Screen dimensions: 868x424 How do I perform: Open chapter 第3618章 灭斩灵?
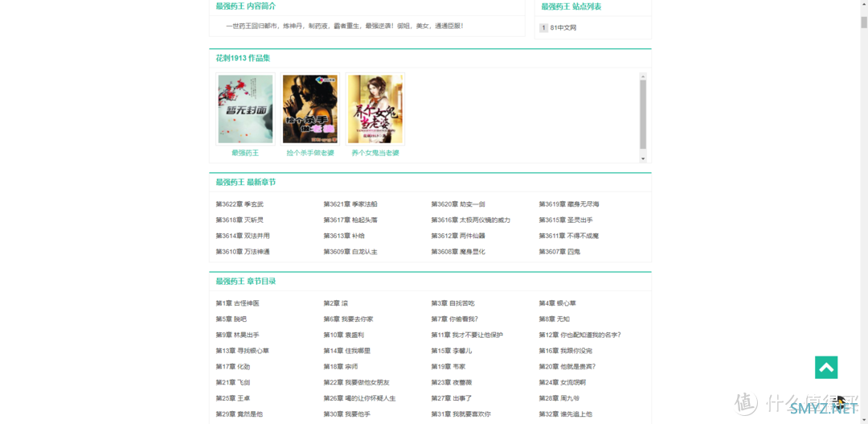(240, 220)
